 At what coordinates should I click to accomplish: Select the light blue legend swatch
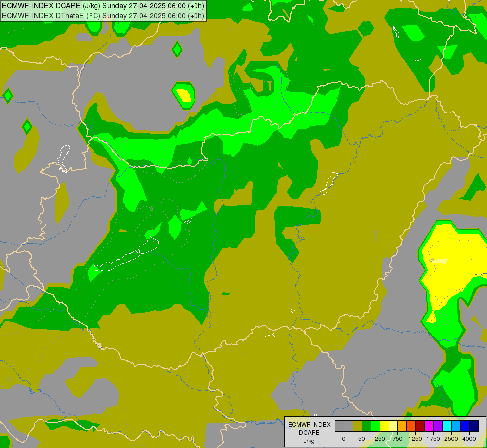click(456, 426)
